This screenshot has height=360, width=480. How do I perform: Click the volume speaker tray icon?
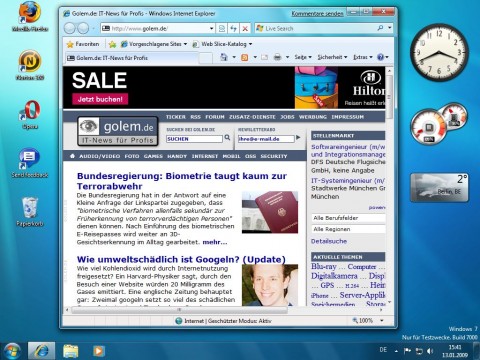tap(430, 351)
